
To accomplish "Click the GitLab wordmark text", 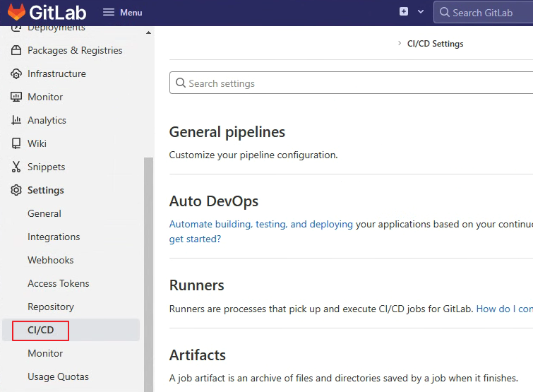I will coord(58,13).
